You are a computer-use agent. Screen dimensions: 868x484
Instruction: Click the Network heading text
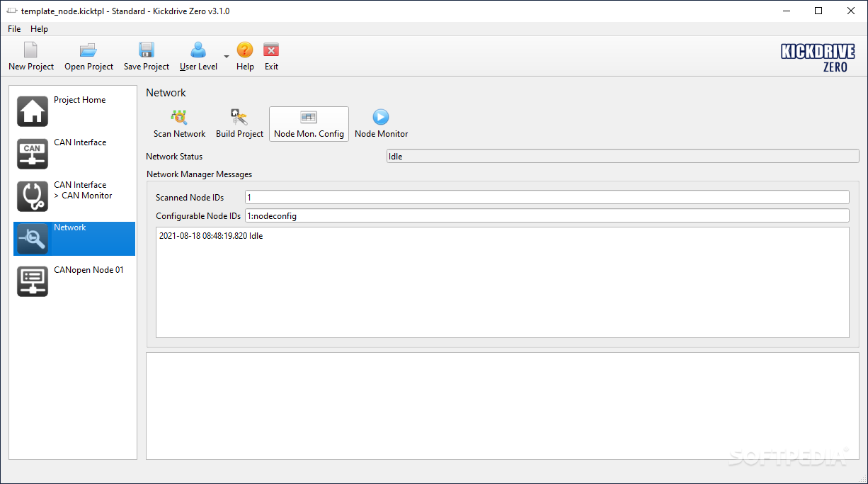click(x=166, y=93)
